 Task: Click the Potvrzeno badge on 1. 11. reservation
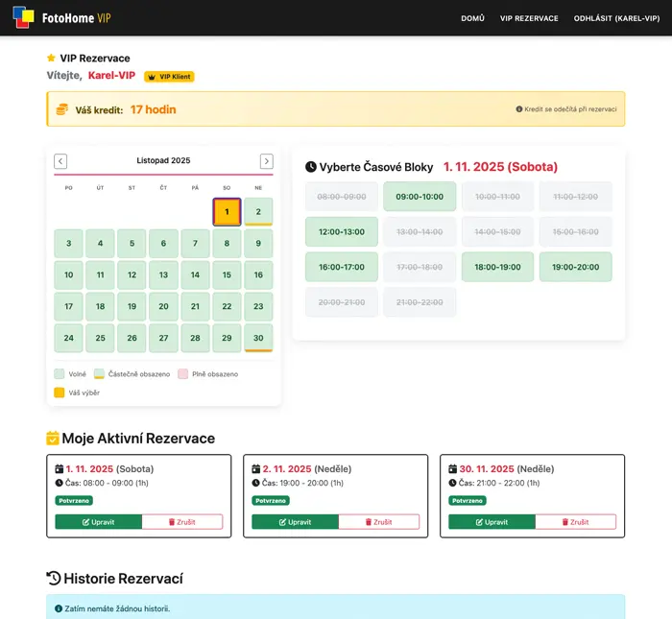tap(74, 500)
